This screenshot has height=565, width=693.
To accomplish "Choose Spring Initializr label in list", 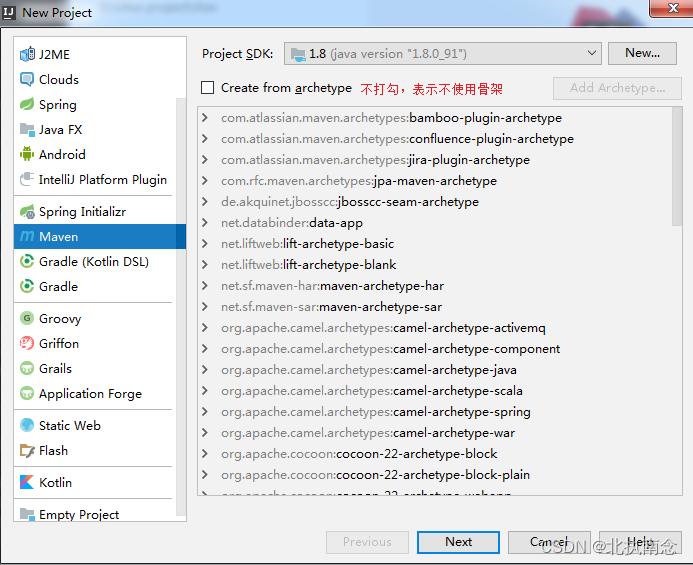I will (x=83, y=212).
